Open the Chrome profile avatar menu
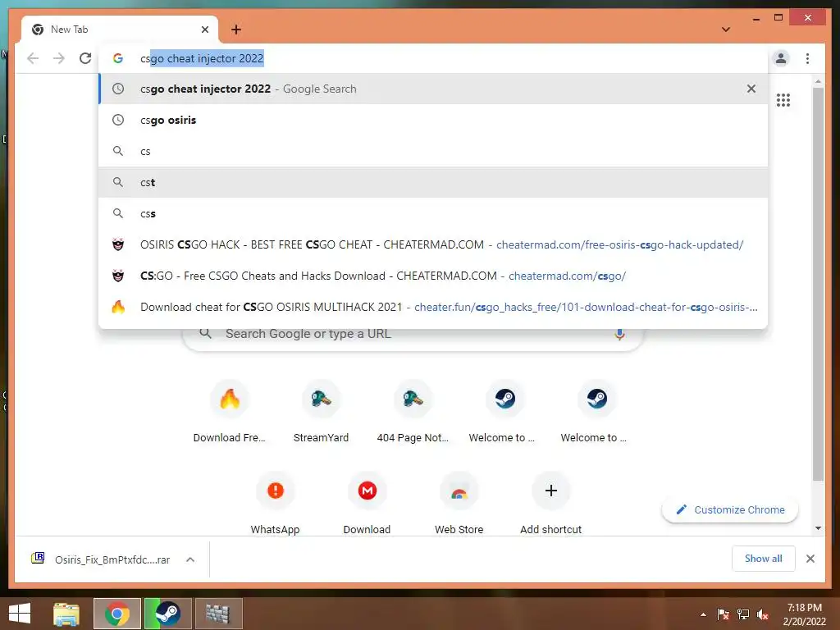 click(x=781, y=58)
